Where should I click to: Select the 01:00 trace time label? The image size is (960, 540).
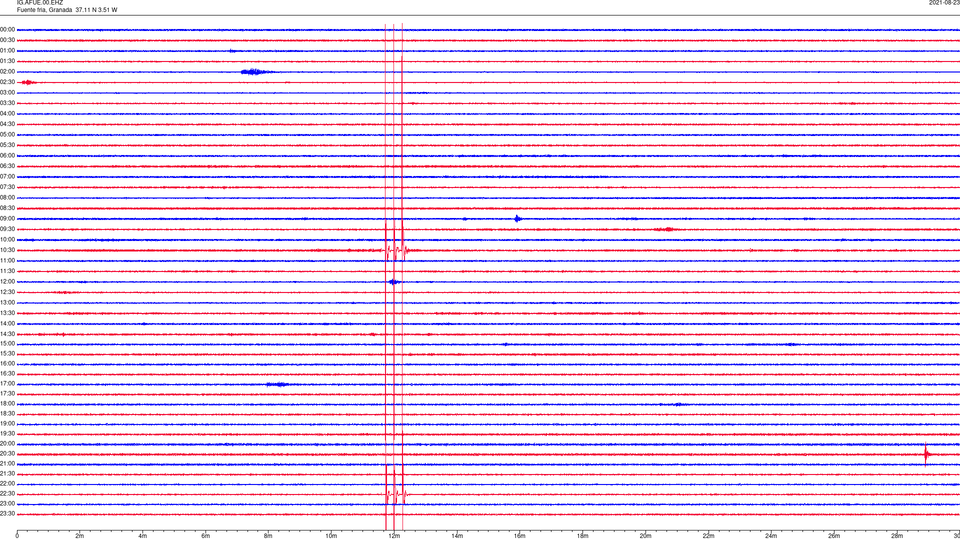coord(8,51)
